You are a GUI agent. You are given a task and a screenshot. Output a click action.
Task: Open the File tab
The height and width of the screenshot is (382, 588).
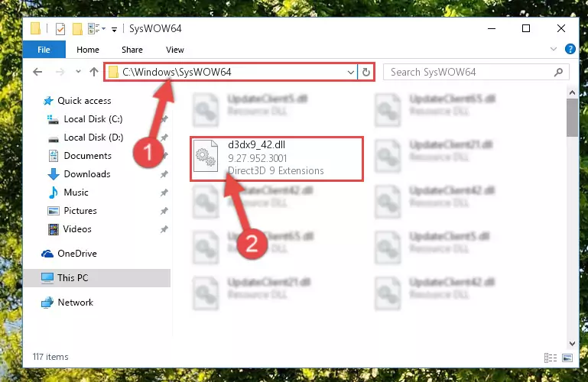[x=44, y=50]
